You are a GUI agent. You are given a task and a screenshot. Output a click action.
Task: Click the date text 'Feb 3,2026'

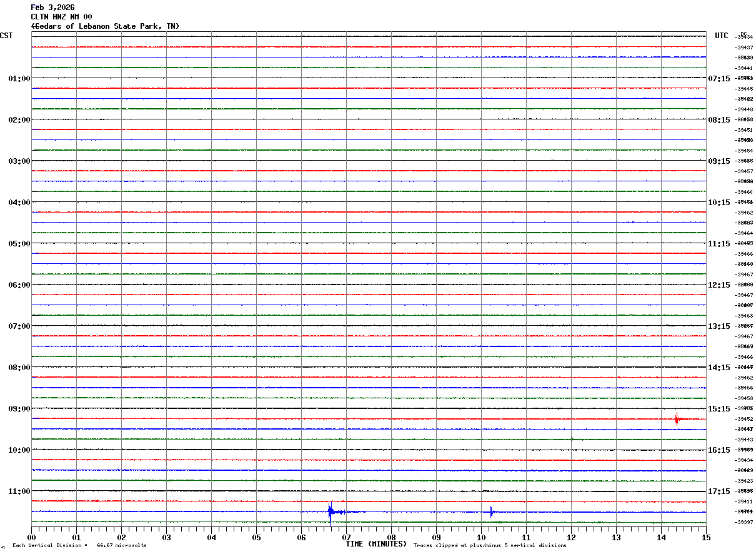coord(52,8)
